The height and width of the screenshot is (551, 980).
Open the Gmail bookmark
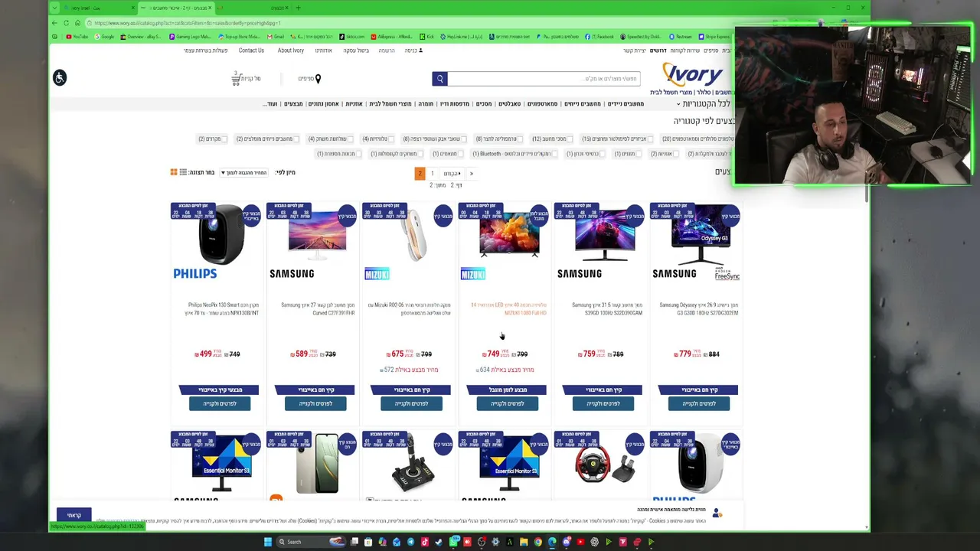[x=276, y=37]
